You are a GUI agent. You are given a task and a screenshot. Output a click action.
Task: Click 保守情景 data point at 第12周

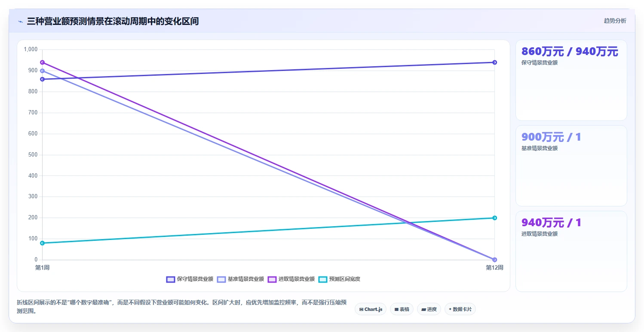point(494,62)
